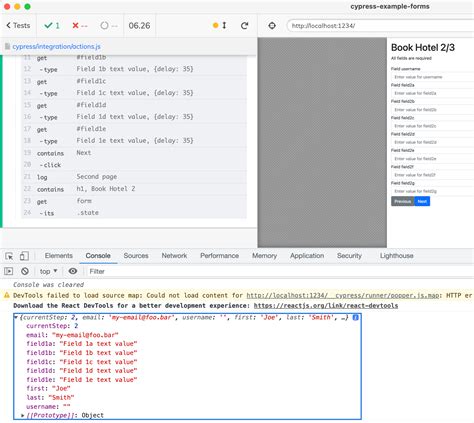The width and height of the screenshot is (474, 423).
Task: Go back to the Tests list
Action: click(18, 26)
